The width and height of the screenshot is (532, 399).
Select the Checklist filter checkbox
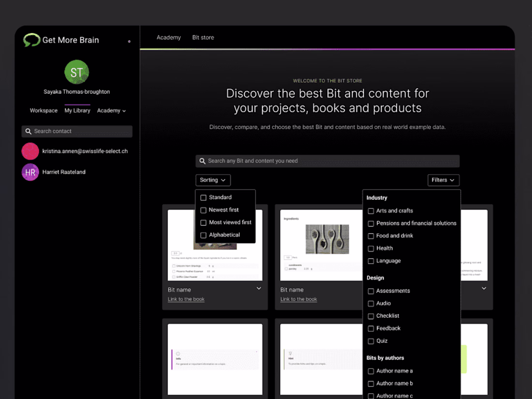371,316
